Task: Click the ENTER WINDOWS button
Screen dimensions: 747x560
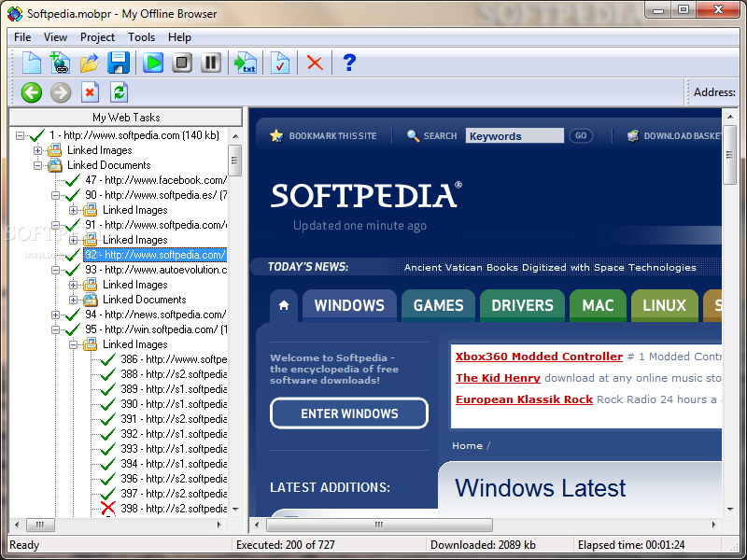Action: click(x=349, y=413)
